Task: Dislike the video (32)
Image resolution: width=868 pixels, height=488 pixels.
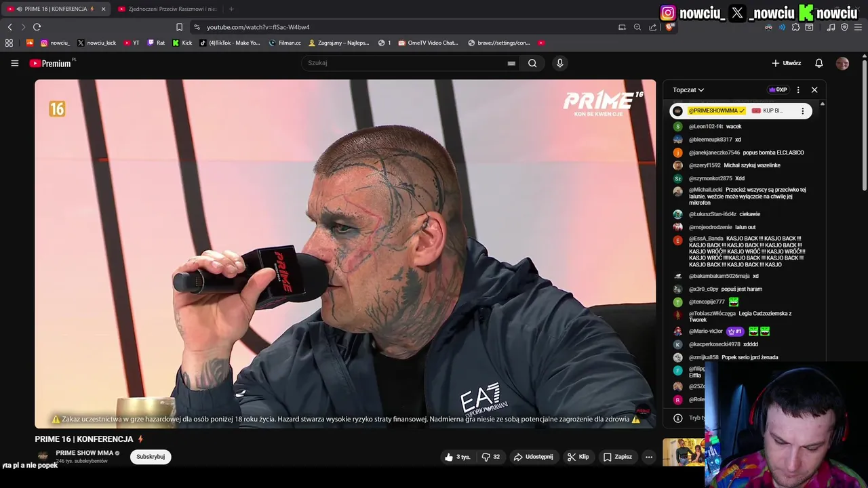Action: [491, 457]
